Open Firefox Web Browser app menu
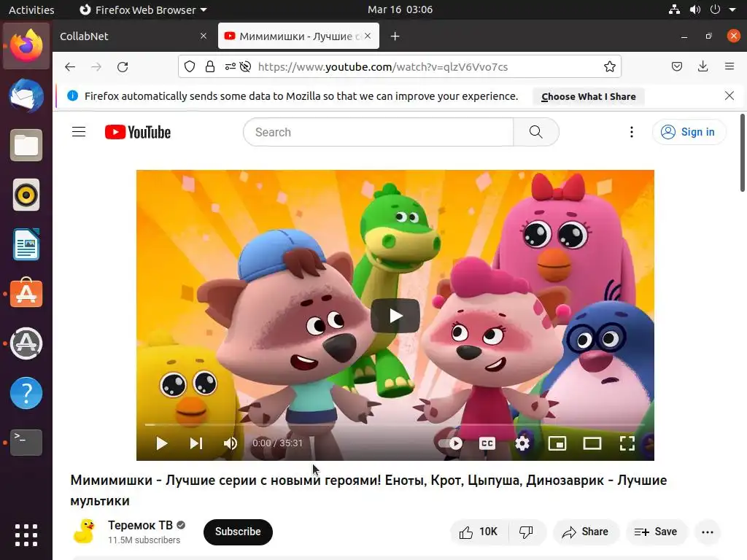 (x=143, y=9)
